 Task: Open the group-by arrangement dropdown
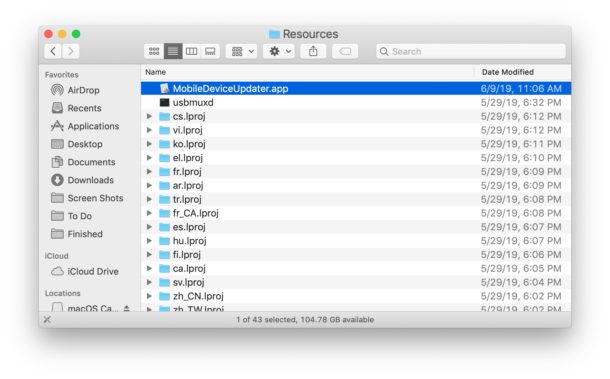241,51
